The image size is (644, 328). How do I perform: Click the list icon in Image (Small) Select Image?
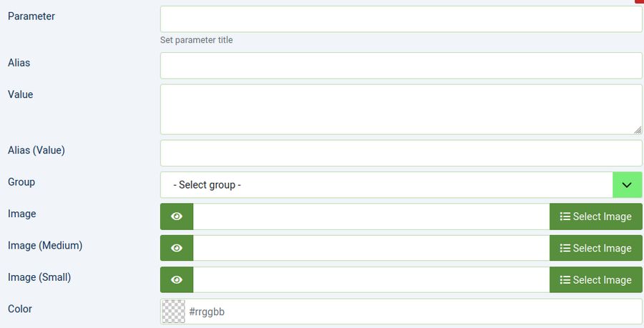[x=565, y=280]
